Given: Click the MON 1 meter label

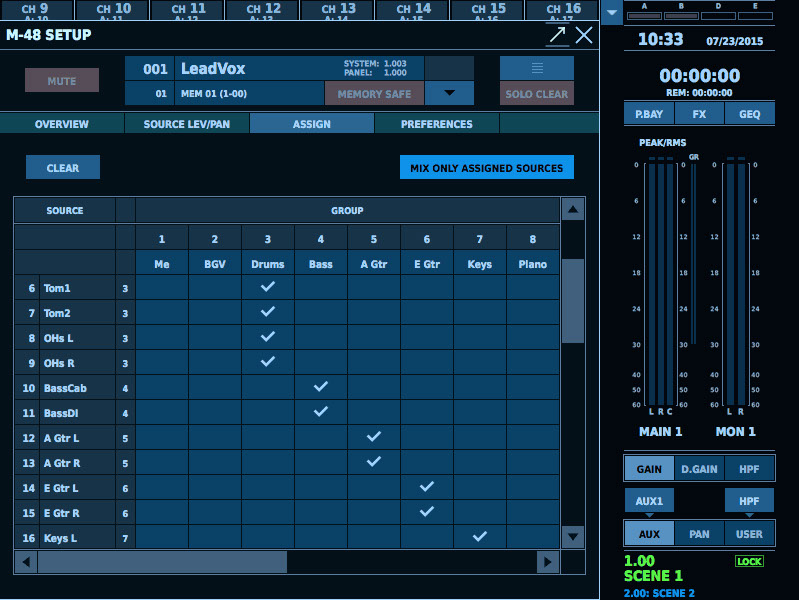Looking at the screenshot, I should 735,431.
